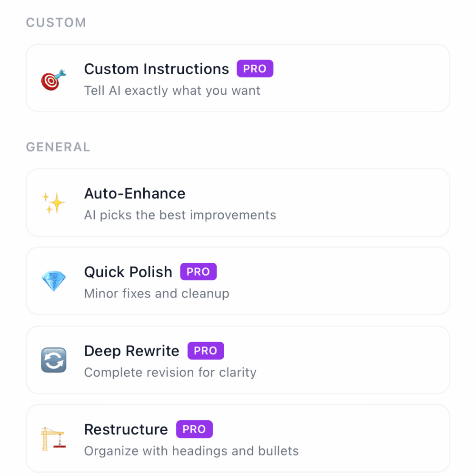
Task: Click "Organize with headings and bullets" text
Action: click(191, 451)
